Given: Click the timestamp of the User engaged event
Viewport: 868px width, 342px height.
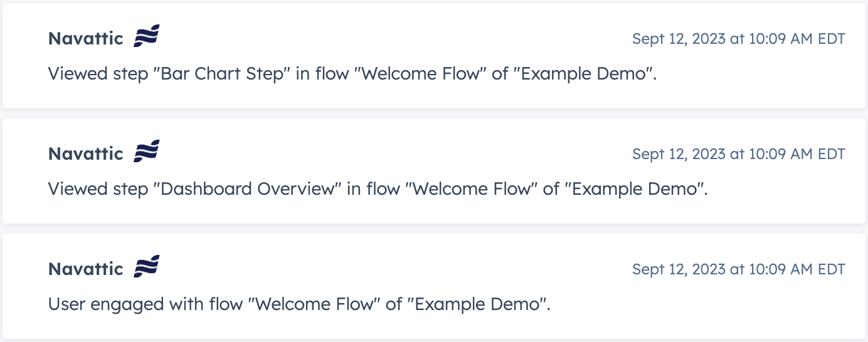Looking at the screenshot, I should point(739,269).
